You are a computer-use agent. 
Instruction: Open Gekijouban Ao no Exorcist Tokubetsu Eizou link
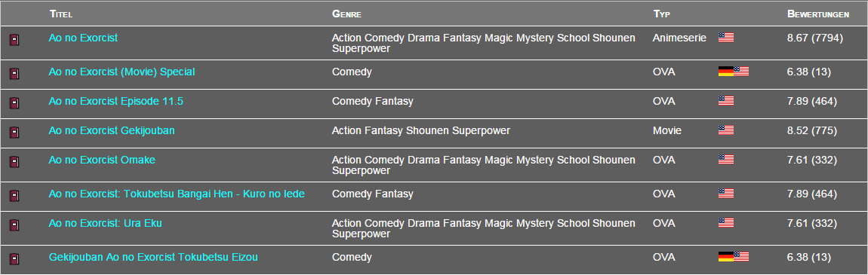coord(153,257)
